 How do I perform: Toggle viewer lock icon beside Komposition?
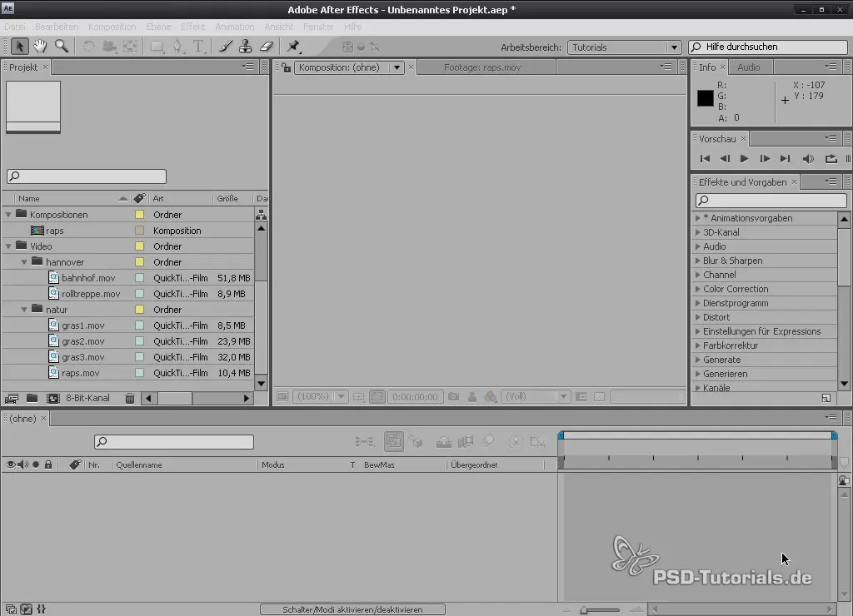[x=287, y=67]
